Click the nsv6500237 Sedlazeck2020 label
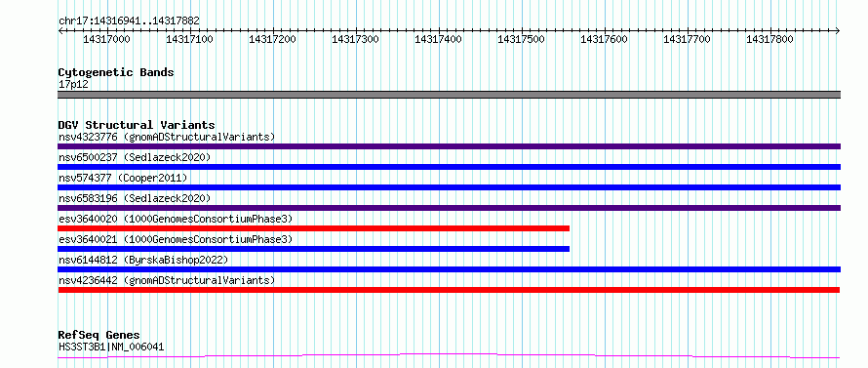 click(x=135, y=157)
